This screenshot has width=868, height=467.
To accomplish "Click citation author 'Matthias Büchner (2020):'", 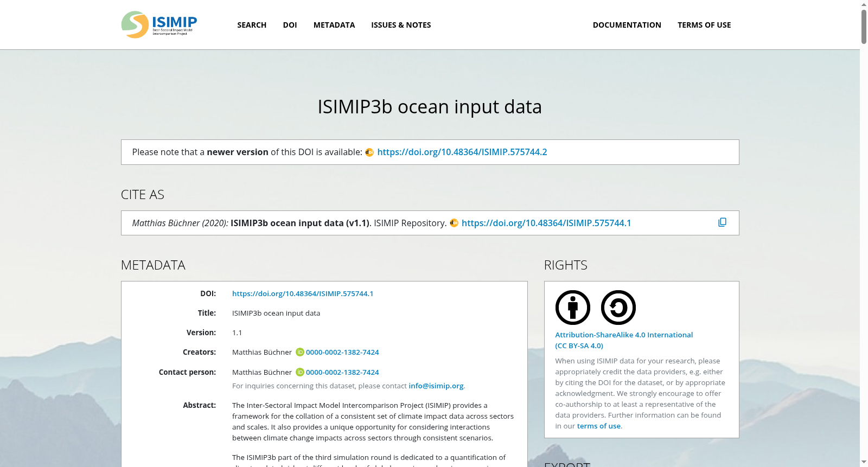I will 180,223.
